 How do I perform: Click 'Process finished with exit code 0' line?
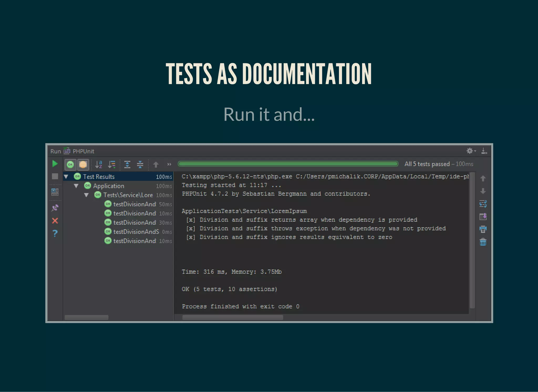click(241, 306)
